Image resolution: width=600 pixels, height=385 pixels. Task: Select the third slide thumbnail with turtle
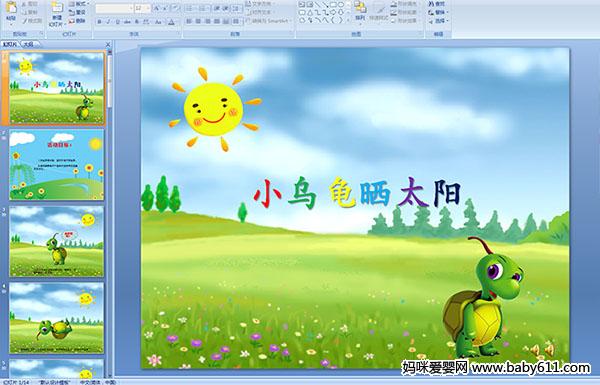point(57,241)
